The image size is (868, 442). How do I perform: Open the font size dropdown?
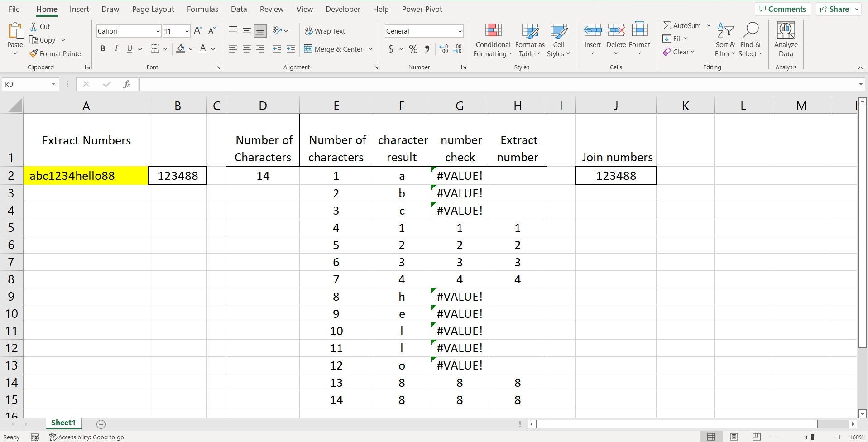(187, 31)
